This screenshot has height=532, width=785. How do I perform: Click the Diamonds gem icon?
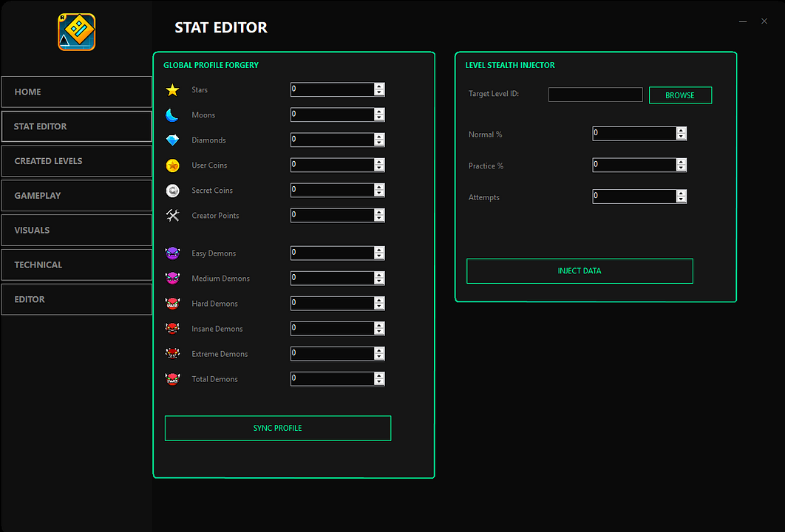(x=172, y=140)
